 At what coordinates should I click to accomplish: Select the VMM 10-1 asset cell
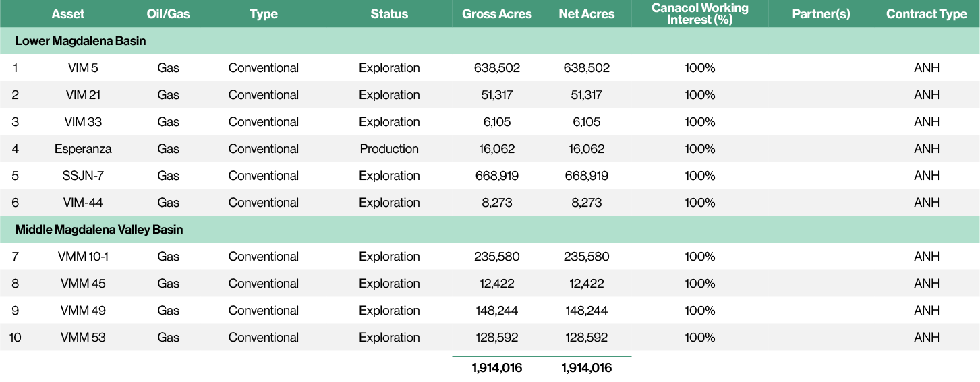click(83, 257)
